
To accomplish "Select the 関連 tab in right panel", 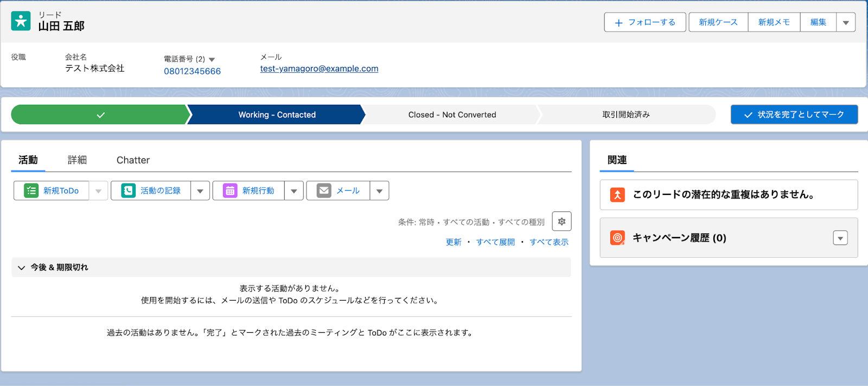I will click(617, 160).
